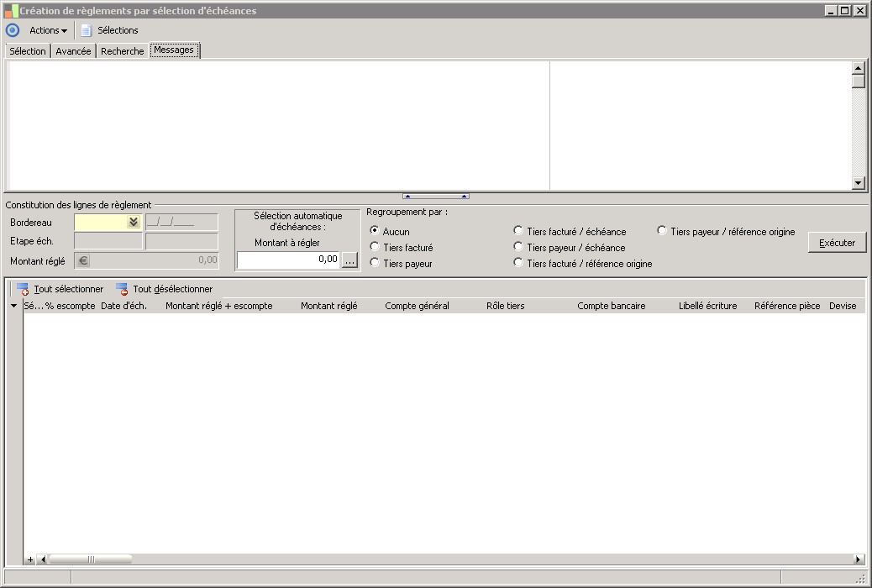Click the Compte général column header
This screenshot has width=872, height=588.
tap(417, 306)
